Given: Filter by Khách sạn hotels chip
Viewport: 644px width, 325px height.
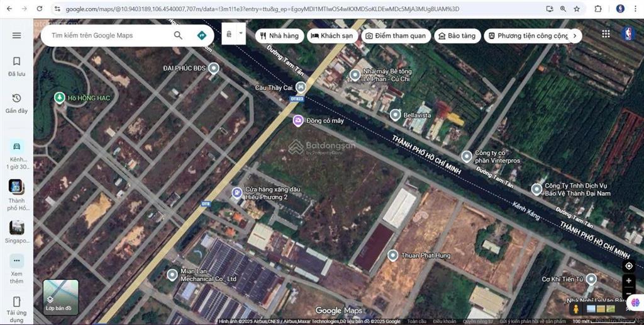Looking at the screenshot, I should [x=332, y=36].
